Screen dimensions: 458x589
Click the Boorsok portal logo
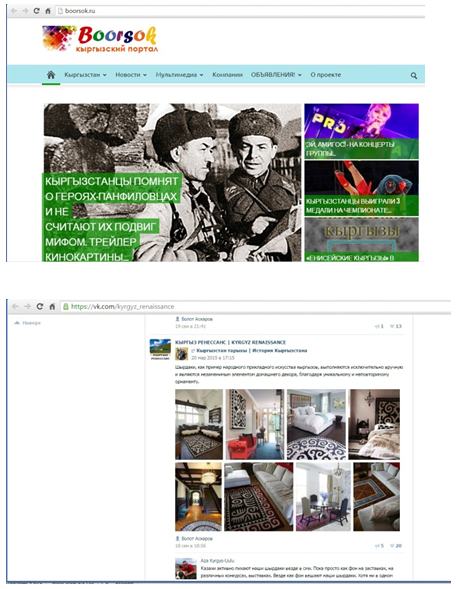tap(100, 39)
